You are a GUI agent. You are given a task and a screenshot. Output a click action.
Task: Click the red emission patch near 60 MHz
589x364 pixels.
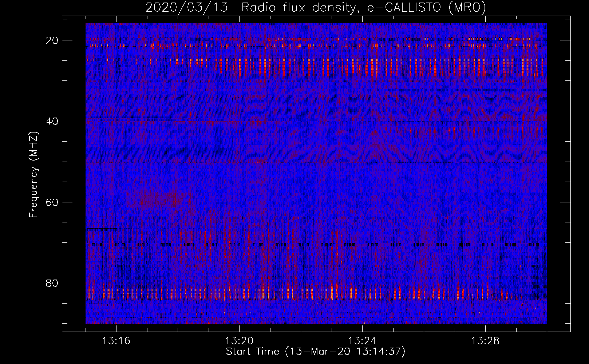pos(160,198)
